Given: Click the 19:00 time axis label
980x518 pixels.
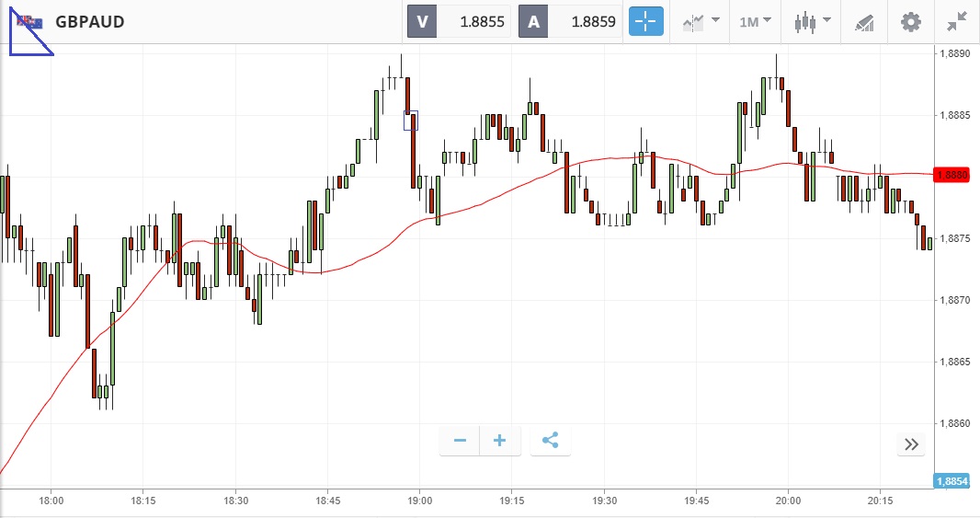Looking at the screenshot, I should pyautogui.click(x=420, y=501).
